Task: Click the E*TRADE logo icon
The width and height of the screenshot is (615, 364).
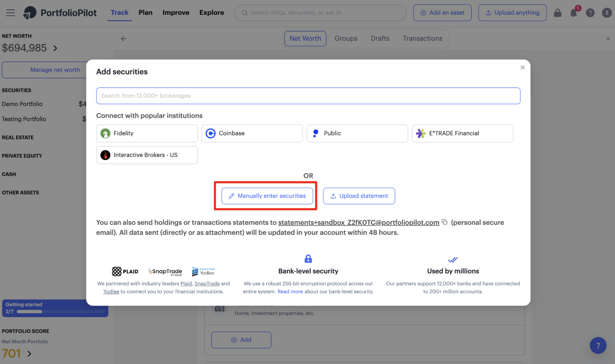Action: coord(421,133)
